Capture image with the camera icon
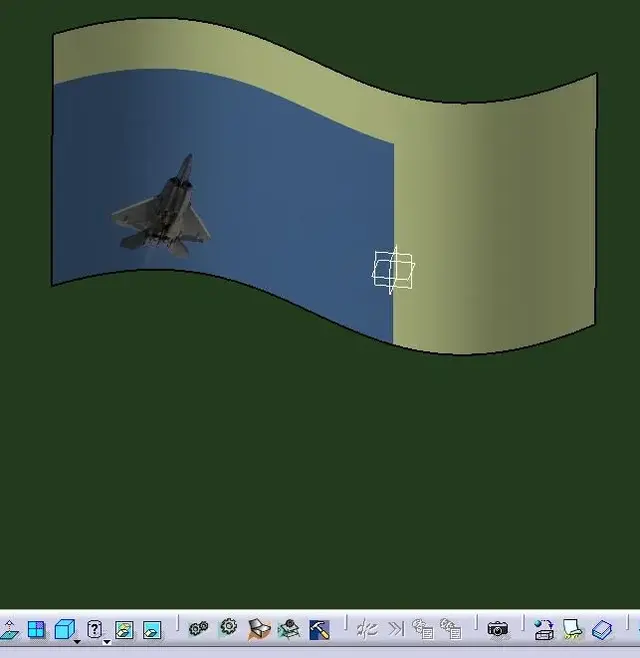The width and height of the screenshot is (640, 658). pos(498,629)
